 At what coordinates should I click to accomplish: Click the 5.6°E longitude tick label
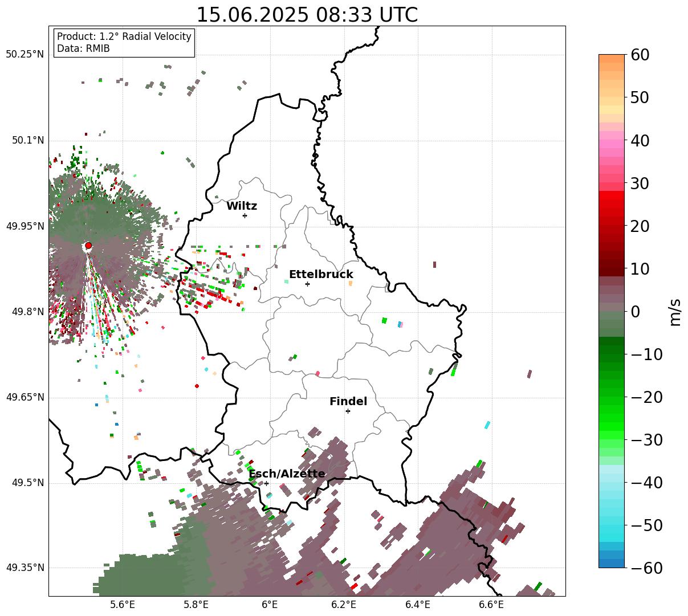pos(123,605)
